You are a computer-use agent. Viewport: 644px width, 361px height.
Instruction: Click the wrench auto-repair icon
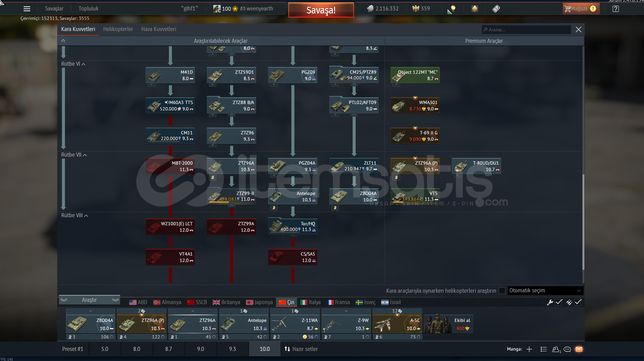pyautogui.click(x=550, y=302)
